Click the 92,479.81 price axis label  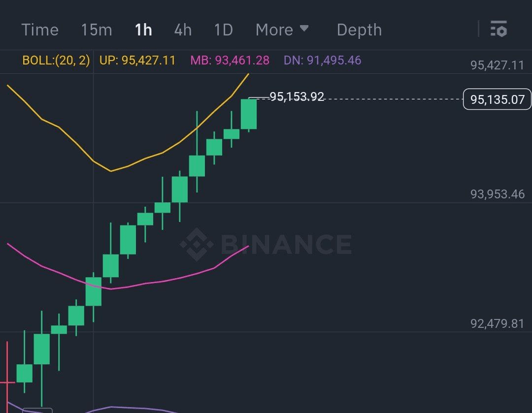tap(497, 323)
